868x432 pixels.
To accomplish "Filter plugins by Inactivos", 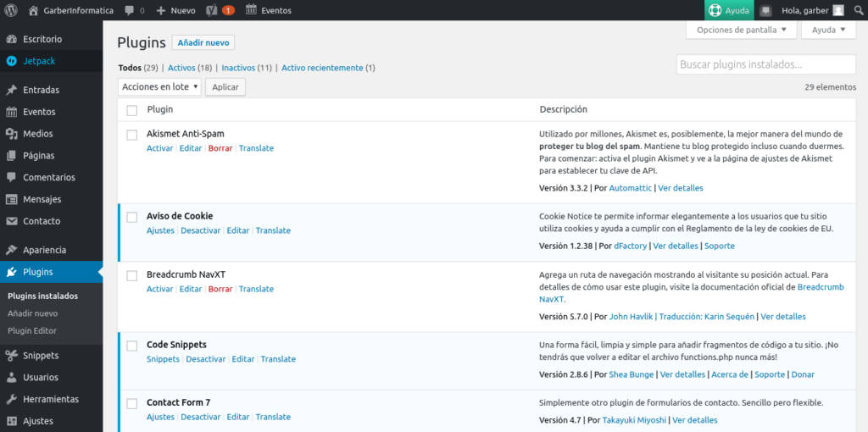I will [238, 68].
